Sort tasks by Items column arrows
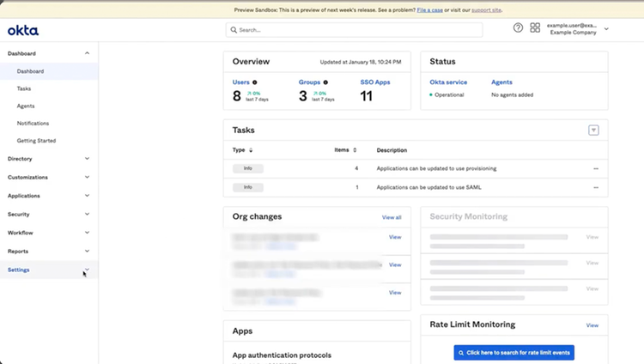This screenshot has height=364, width=644. (x=355, y=150)
